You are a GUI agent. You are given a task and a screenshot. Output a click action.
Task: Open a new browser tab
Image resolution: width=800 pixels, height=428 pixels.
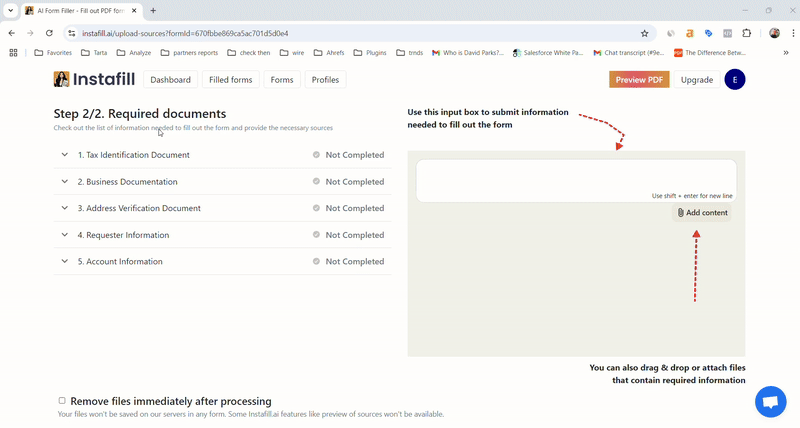[153, 10]
